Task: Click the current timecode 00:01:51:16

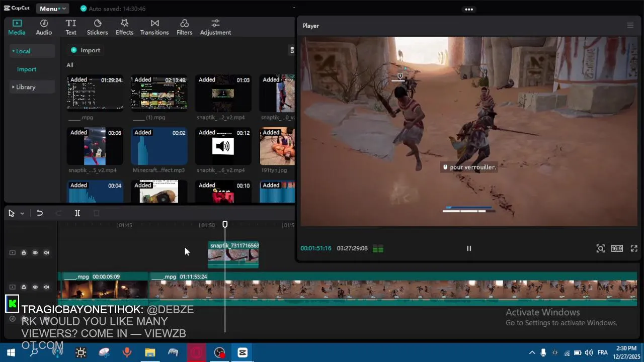Action: tap(316, 248)
